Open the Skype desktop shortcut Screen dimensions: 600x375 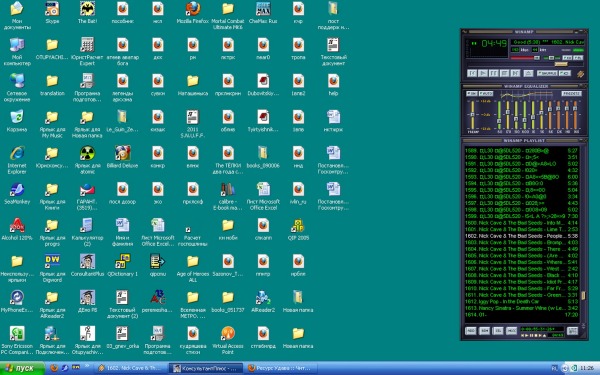[52, 11]
